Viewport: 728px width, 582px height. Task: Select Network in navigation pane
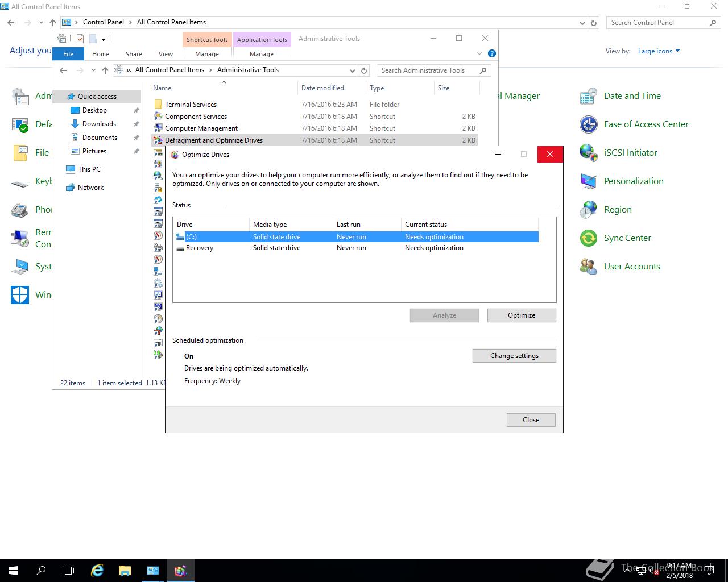[90, 188]
